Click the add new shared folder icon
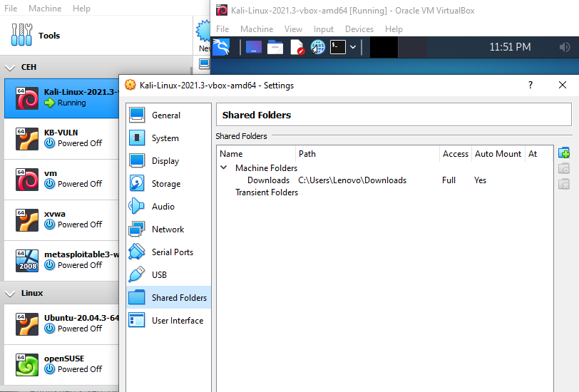The height and width of the screenshot is (392, 579). click(x=564, y=153)
